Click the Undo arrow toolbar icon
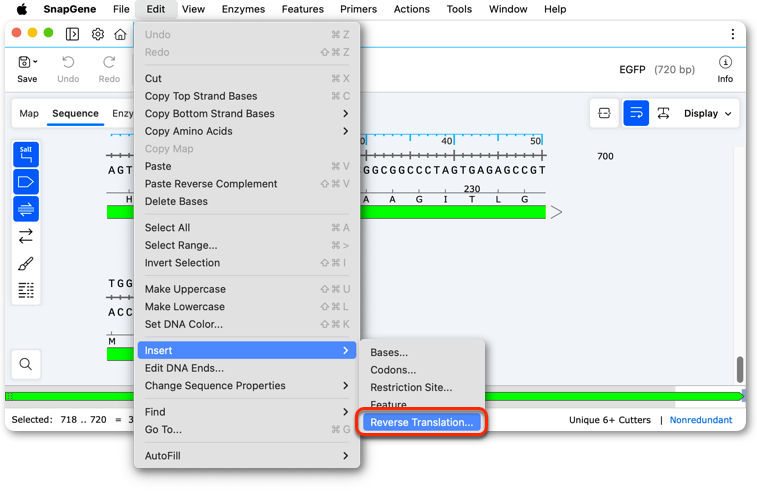 [x=68, y=62]
